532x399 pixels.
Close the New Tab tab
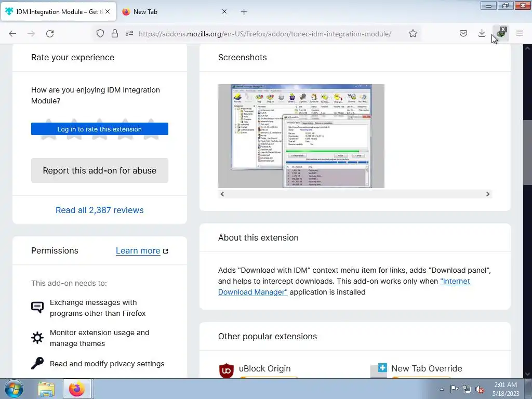224,11
